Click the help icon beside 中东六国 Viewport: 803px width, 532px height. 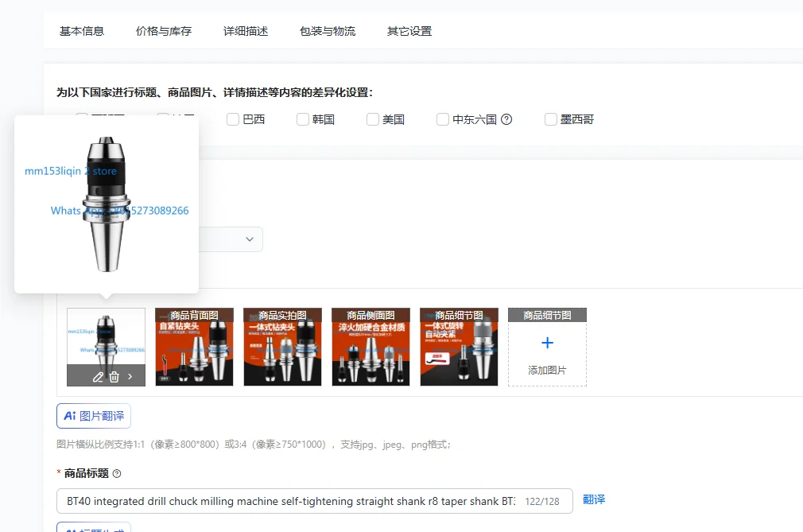506,119
